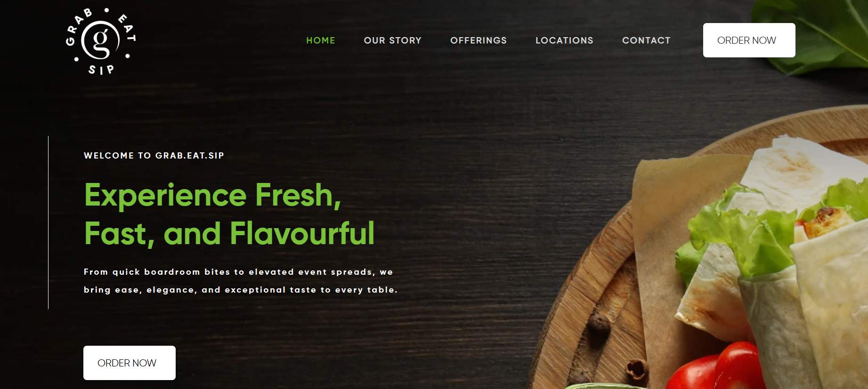Image resolution: width=868 pixels, height=389 pixels.
Task: Click the word SIP in the logo
Action: (101, 70)
